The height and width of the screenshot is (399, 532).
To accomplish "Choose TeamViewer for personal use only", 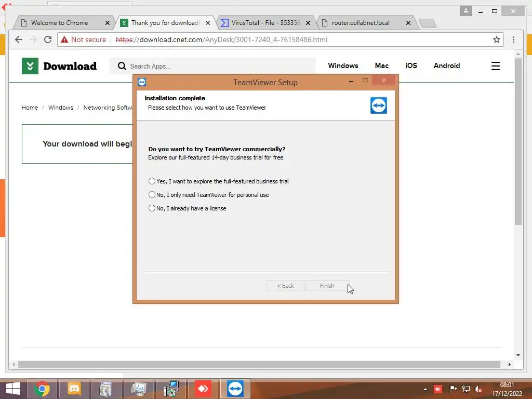I will point(209,195).
